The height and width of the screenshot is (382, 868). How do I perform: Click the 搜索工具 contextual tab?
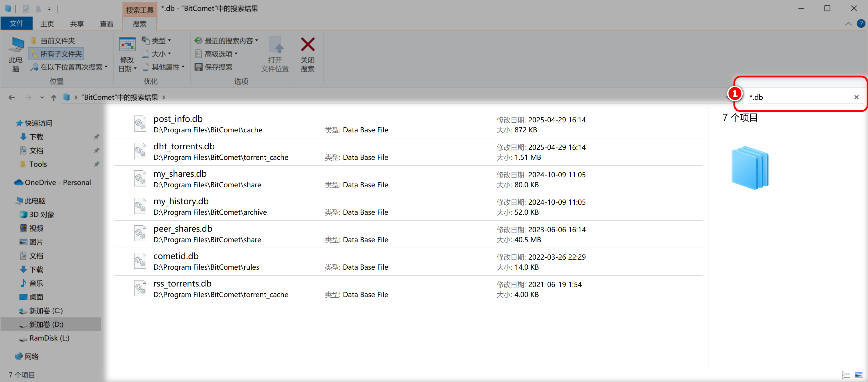[x=139, y=10]
